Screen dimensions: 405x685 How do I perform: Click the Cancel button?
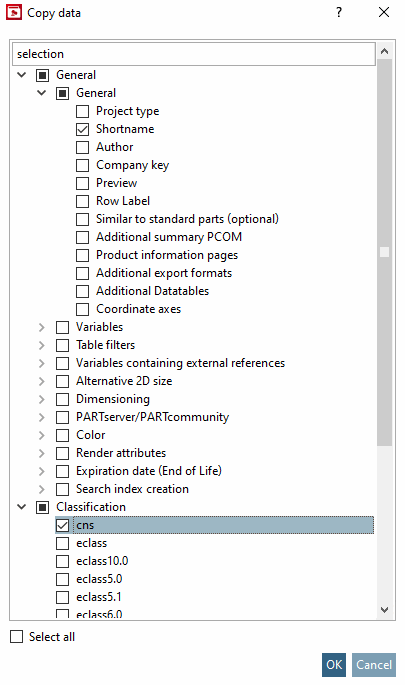[x=374, y=665]
